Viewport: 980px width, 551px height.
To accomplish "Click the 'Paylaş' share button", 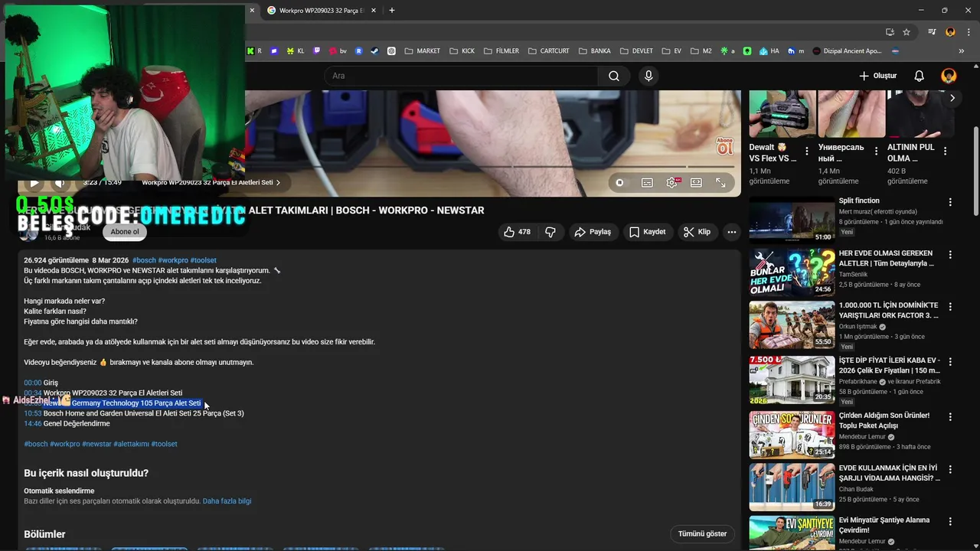I will [593, 232].
